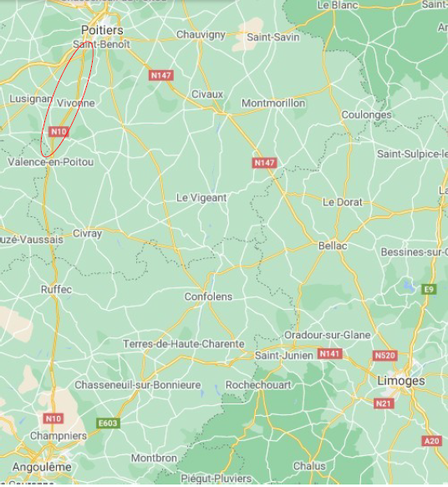Click the N147 shield southeast of Poitiers

161,75
